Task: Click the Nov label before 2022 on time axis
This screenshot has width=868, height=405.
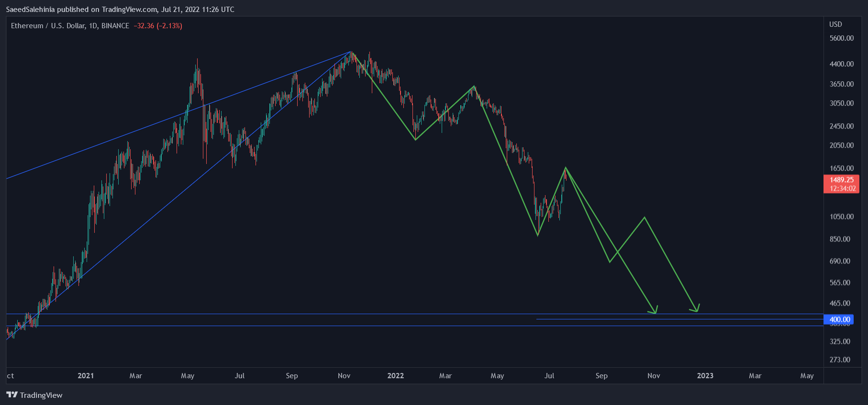Action: (x=344, y=376)
